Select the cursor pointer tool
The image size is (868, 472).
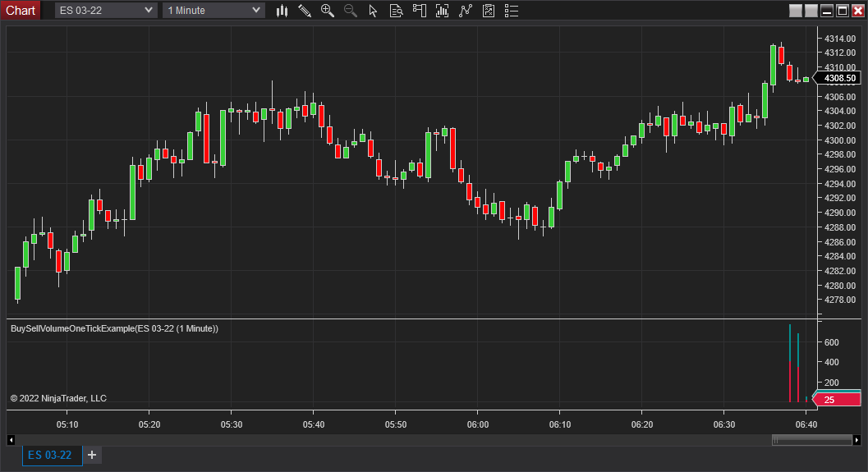pos(373,11)
